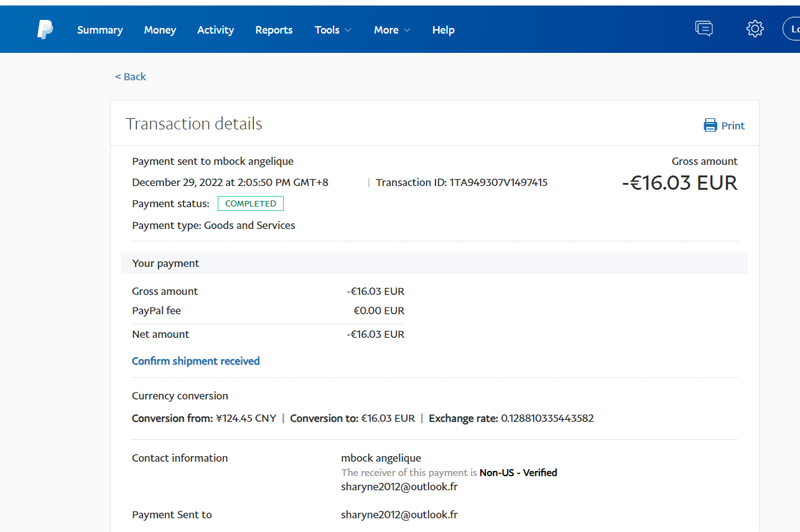
Task: Click the PayPal logo
Action: click(x=45, y=29)
